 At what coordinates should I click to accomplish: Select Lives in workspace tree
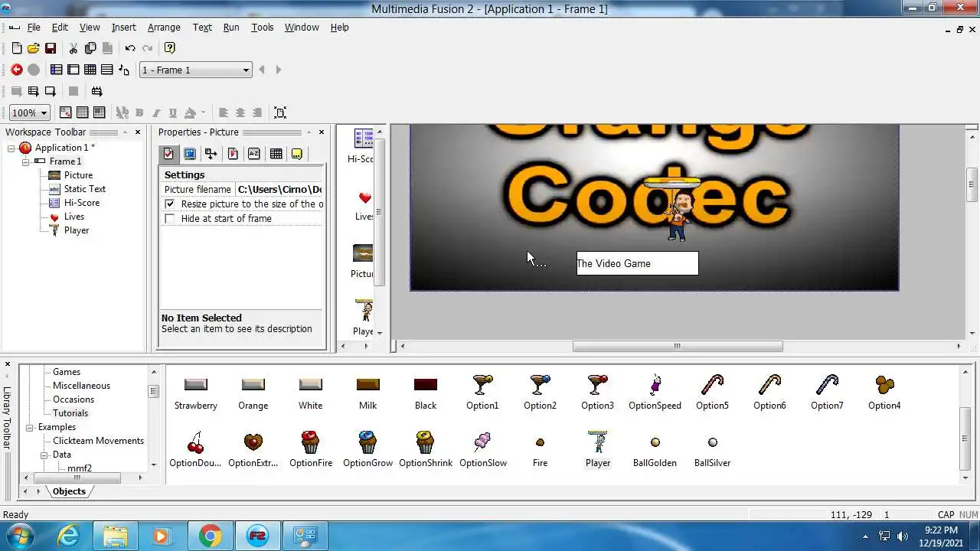pos(74,217)
